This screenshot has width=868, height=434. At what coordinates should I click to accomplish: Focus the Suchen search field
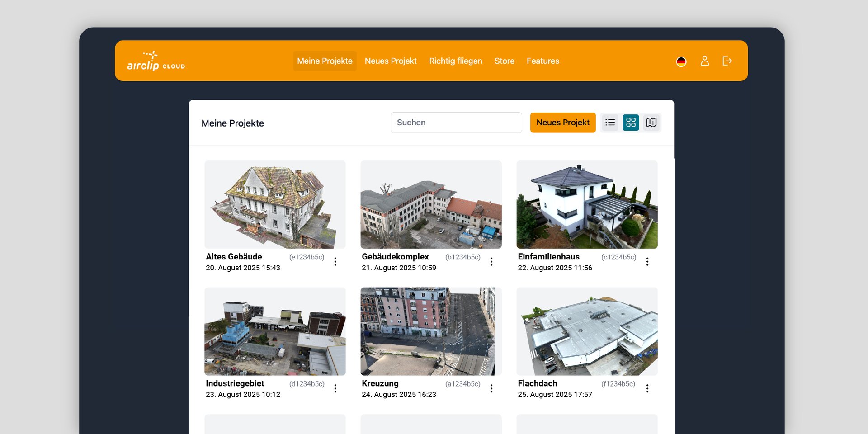456,123
